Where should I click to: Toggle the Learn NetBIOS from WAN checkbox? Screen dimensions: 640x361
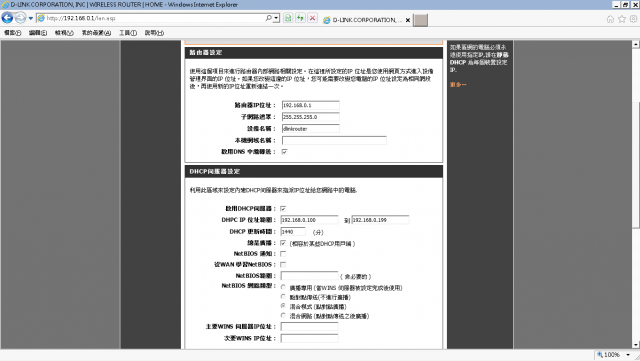click(283, 265)
